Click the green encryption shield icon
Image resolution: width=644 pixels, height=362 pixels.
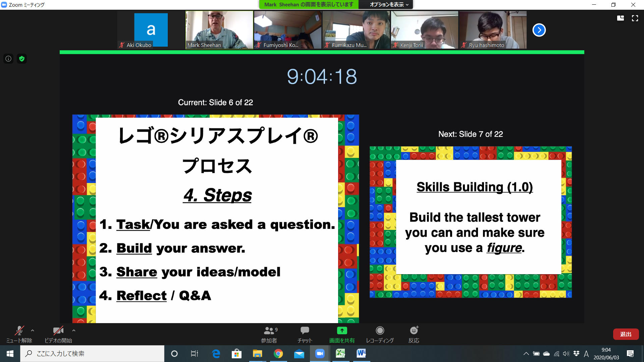(22, 59)
